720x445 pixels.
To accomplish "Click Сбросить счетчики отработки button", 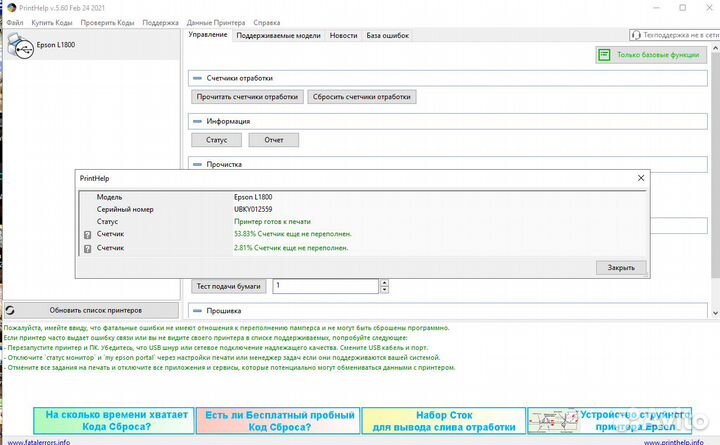I will (361, 97).
